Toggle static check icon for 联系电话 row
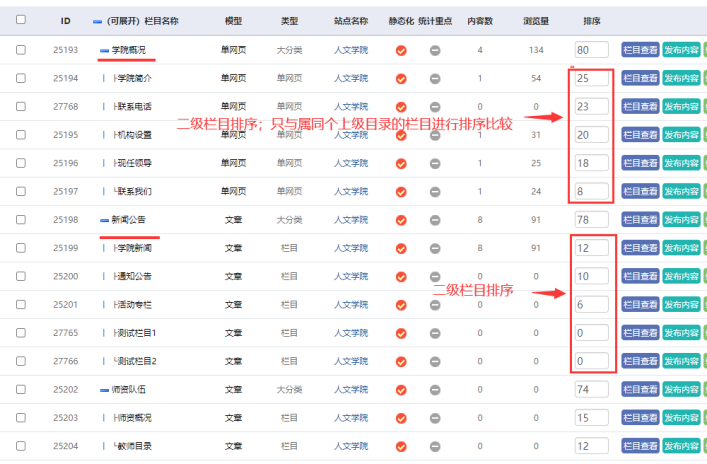 coord(401,106)
